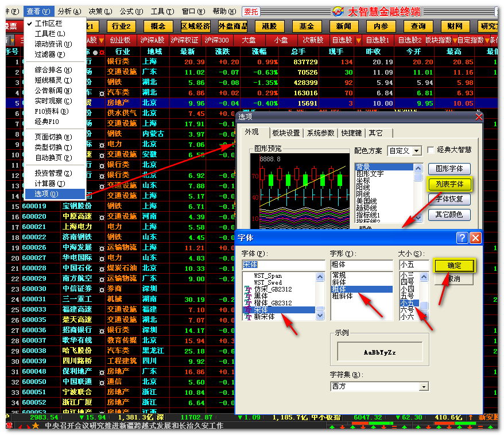
Task: Toggle 工作区栏 checked menu item
Action: pos(48,23)
